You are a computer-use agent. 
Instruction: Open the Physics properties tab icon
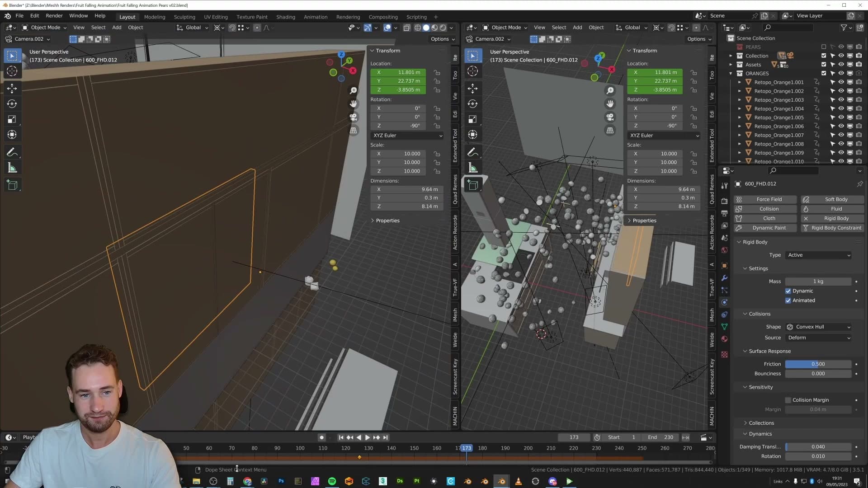coord(725,302)
